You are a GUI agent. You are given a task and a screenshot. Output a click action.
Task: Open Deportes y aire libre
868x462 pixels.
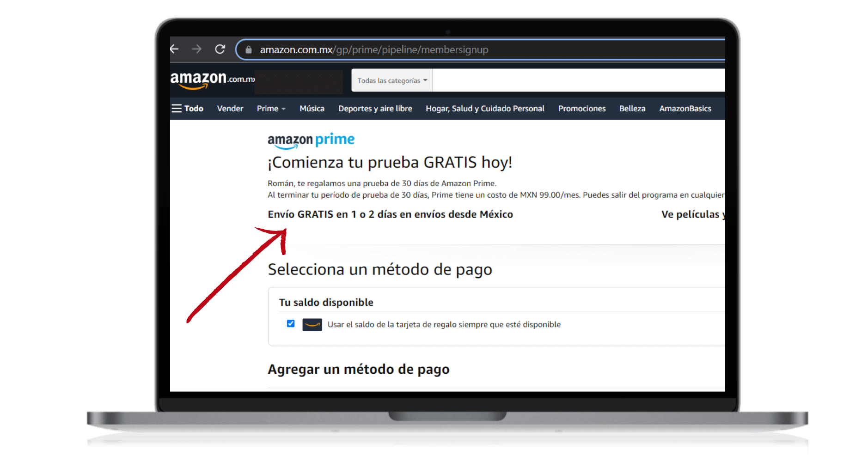(x=375, y=109)
